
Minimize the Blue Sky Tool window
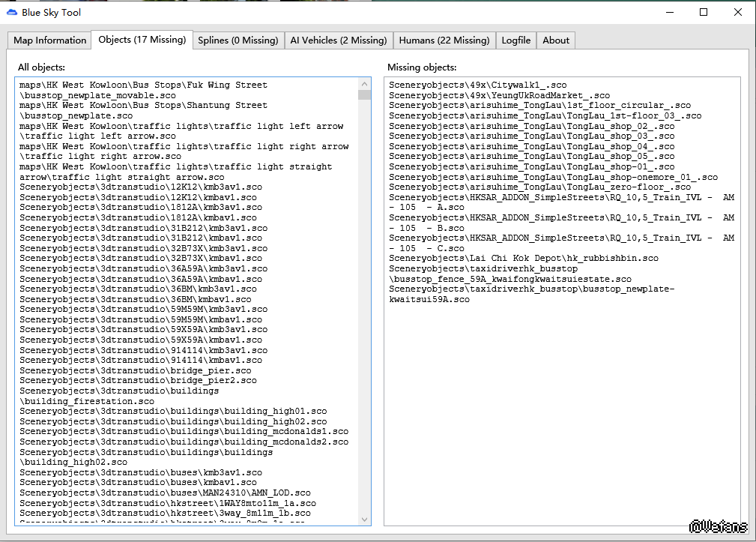669,12
